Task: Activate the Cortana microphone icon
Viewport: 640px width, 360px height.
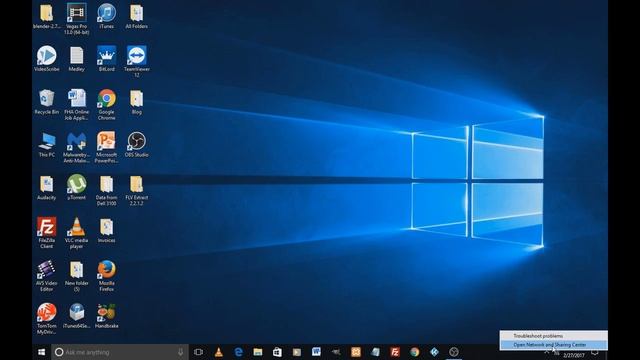Action: pyautogui.click(x=180, y=352)
